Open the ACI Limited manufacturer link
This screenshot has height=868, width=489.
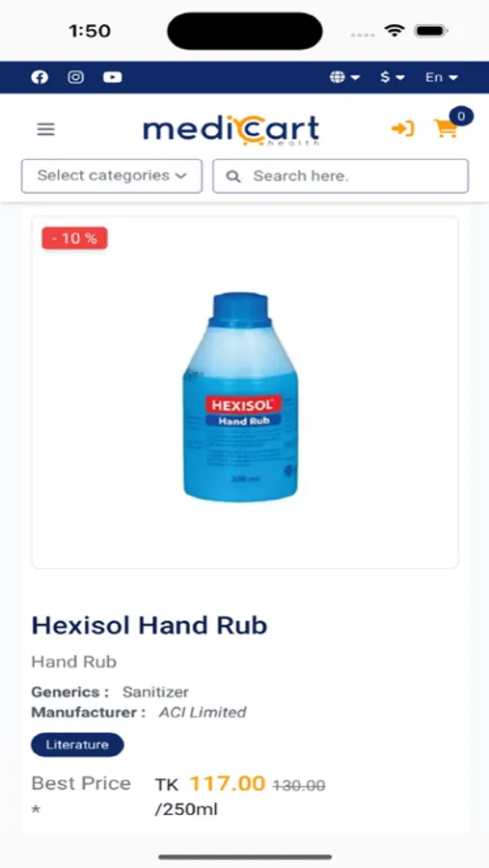(x=203, y=713)
